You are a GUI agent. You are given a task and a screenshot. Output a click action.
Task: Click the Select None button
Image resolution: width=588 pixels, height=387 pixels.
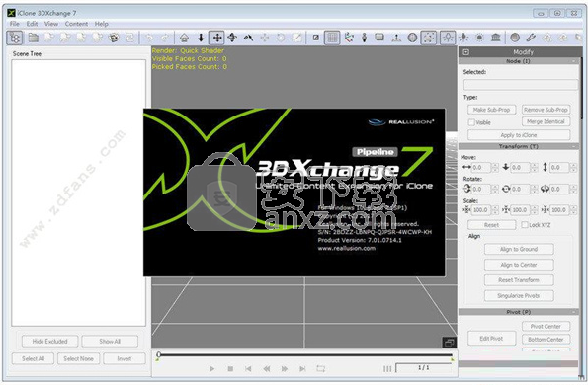point(78,359)
